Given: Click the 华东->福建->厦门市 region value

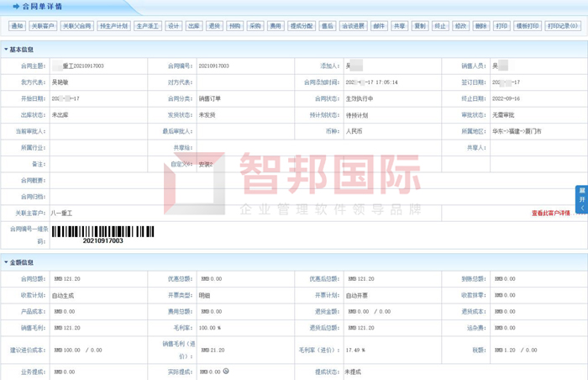Looking at the screenshot, I should pyautogui.click(x=517, y=131).
